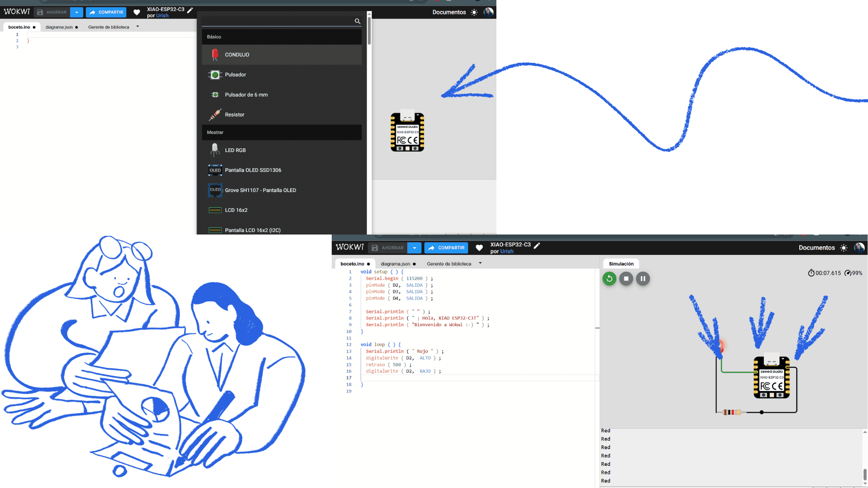Open the upper Gerente de biblioteca tab
Screen dimensions: 868x488
(108, 27)
